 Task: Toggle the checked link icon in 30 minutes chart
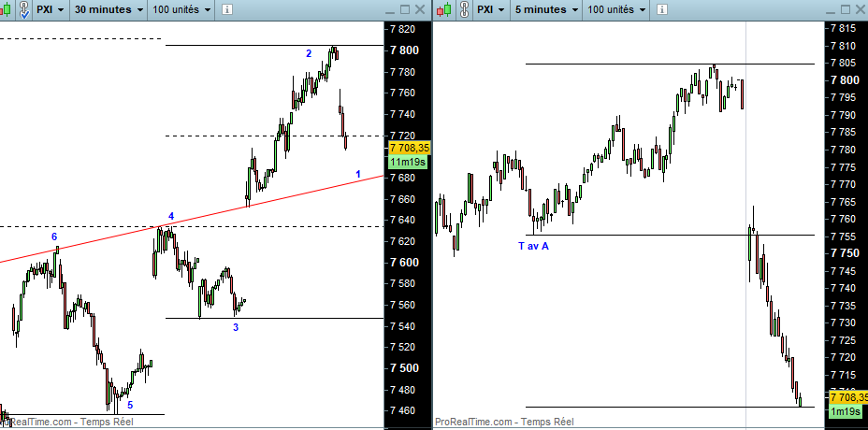(x=24, y=10)
